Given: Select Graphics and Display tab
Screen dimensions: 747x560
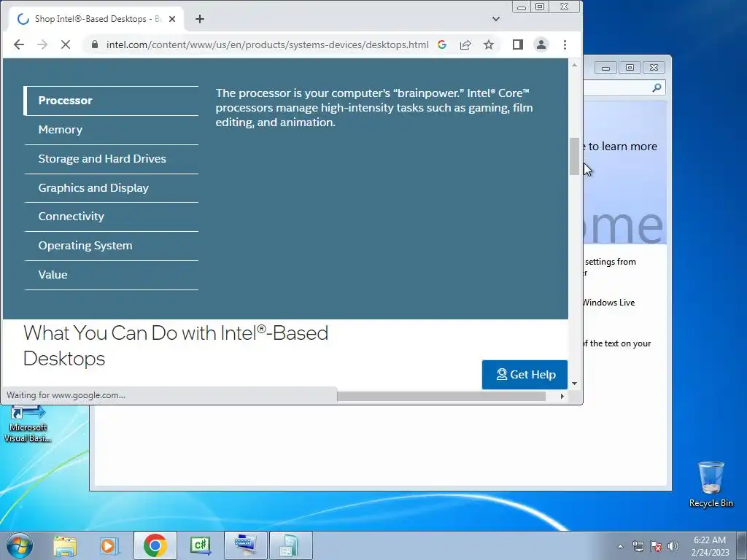Looking at the screenshot, I should (x=111, y=188).
